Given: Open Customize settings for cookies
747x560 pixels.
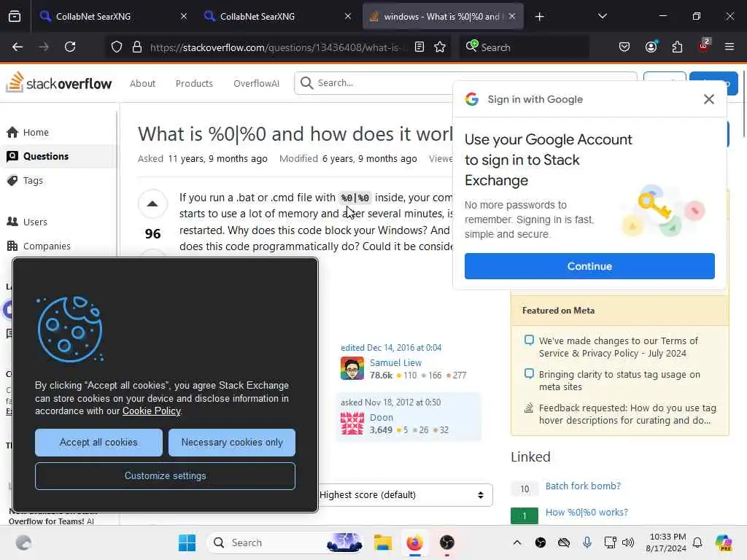Looking at the screenshot, I should [166, 476].
